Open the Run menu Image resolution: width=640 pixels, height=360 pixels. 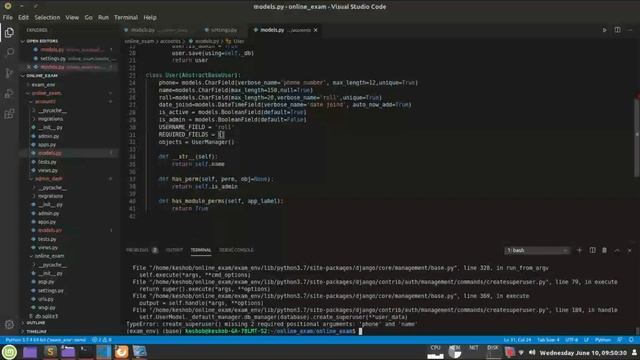click(103, 18)
